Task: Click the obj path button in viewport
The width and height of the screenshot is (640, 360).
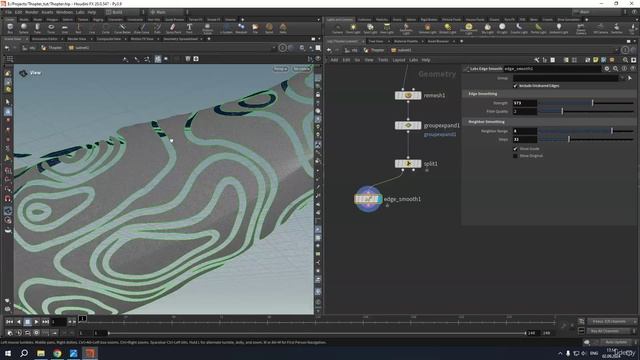Action: (x=29, y=48)
